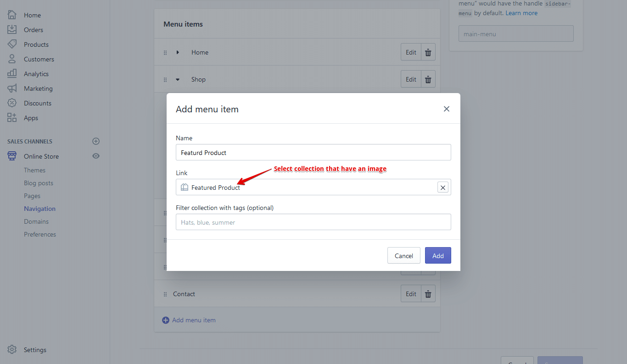
Task: Click the add sales channel plus icon
Action: (96, 141)
